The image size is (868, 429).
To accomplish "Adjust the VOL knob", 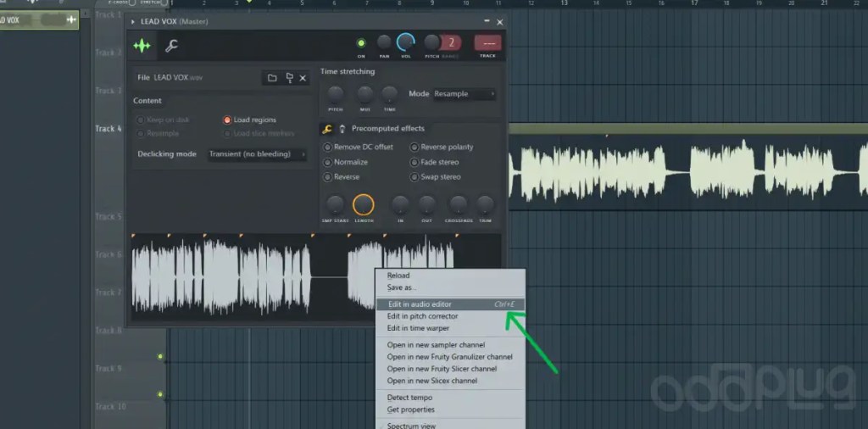I will (x=406, y=42).
